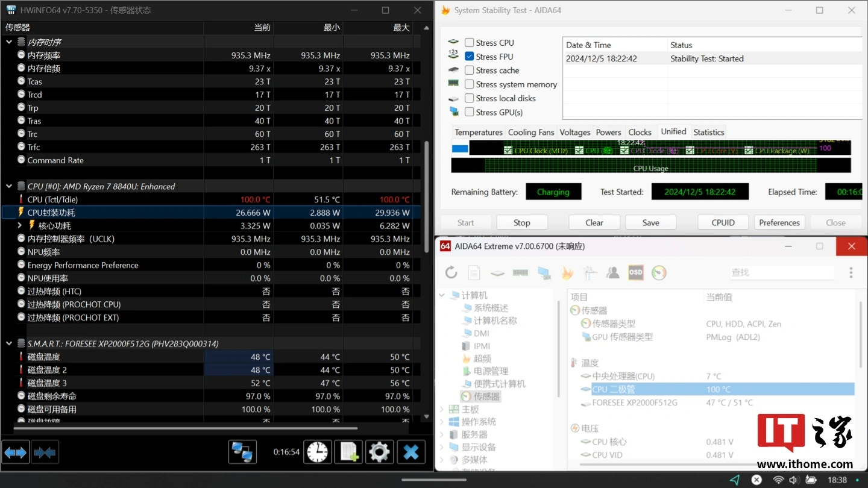868x488 pixels.
Task: Click the HWiNFO log file icon
Action: pos(348,452)
